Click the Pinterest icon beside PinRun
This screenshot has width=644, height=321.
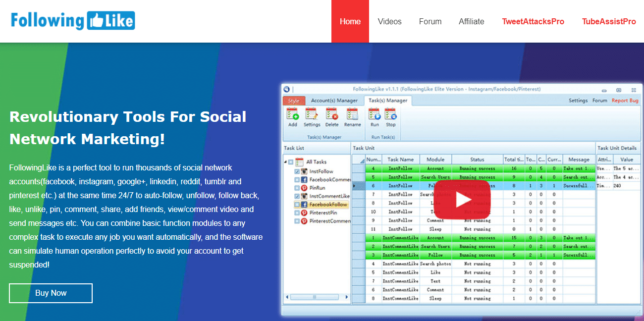(x=304, y=188)
